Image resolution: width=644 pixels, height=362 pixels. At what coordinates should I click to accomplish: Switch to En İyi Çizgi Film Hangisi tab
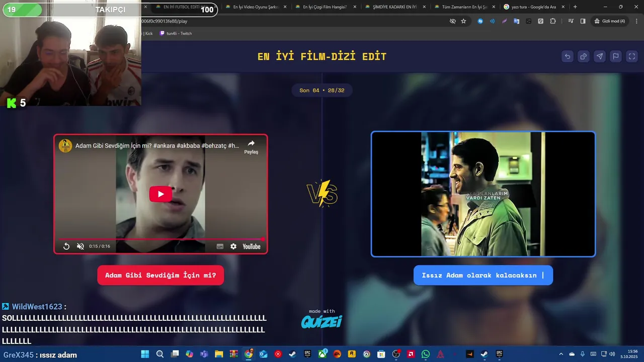tap(325, 7)
